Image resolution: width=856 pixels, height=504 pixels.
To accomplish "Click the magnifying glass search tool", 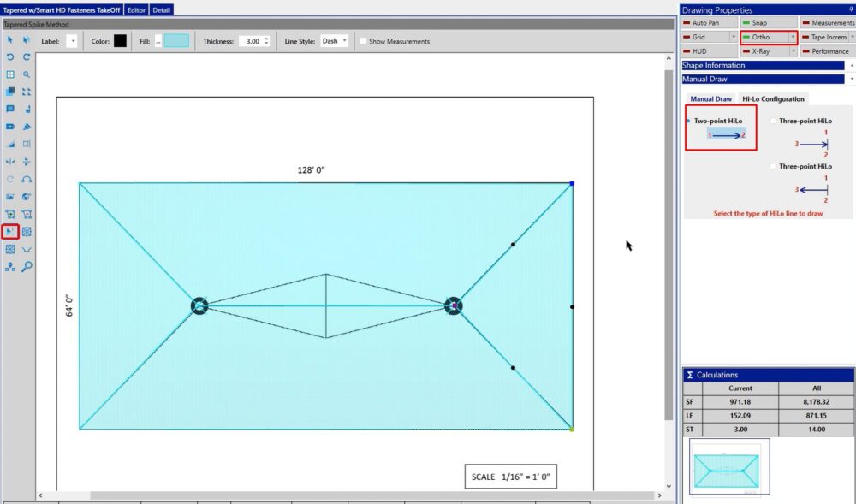I will click(x=27, y=267).
